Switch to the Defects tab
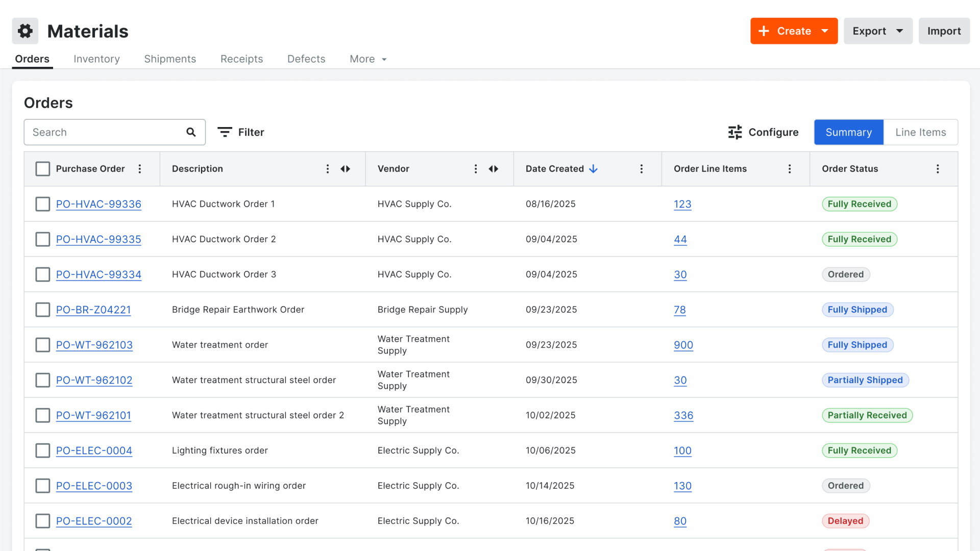 click(306, 59)
